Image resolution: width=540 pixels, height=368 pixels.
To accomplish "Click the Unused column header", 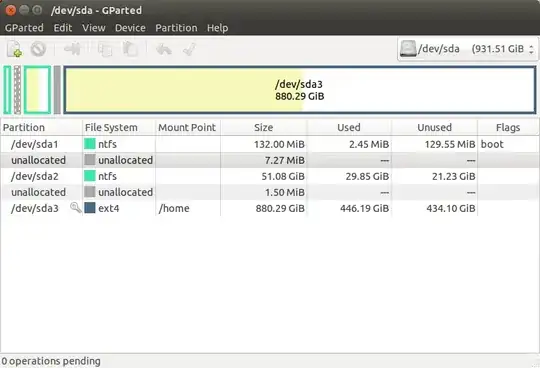I will coord(434,127).
